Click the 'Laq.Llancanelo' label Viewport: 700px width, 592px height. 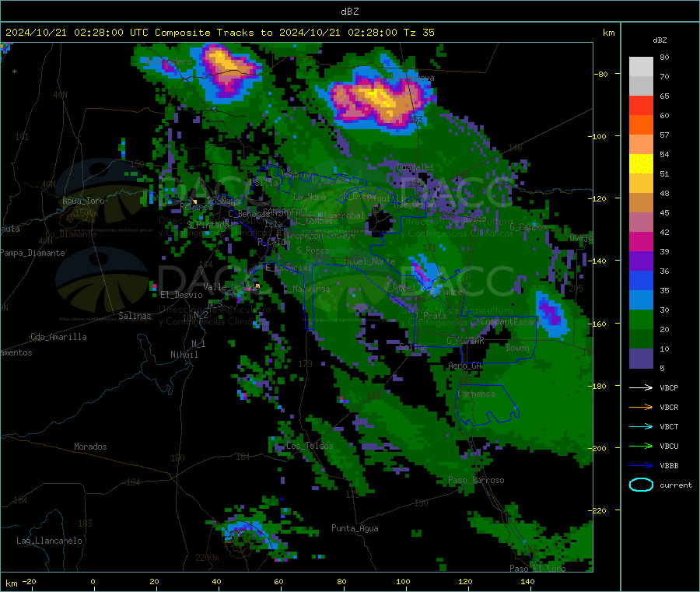[49, 541]
